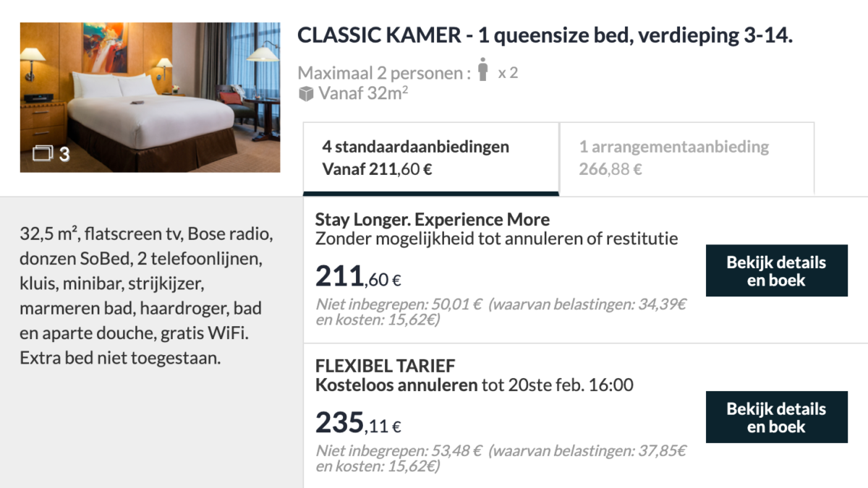
Task: Click the 'CLASSIC KAMER' room title
Action: coord(545,35)
